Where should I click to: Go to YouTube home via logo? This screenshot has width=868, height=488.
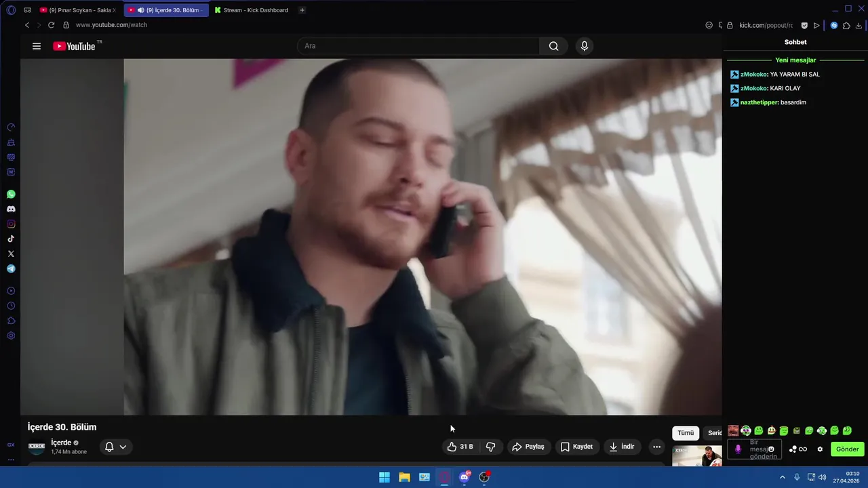(x=74, y=46)
